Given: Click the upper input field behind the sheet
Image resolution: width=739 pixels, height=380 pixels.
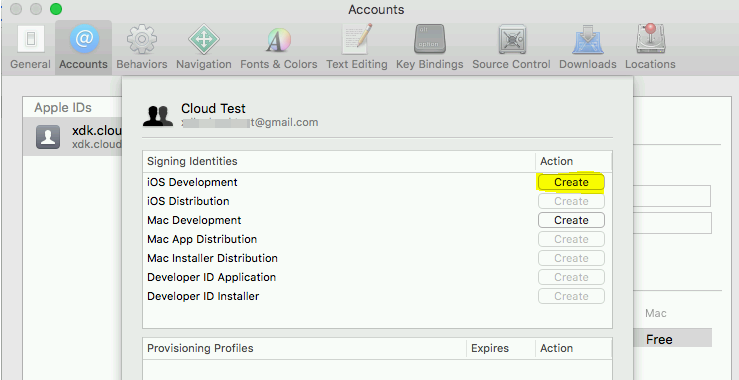Looking at the screenshot, I should point(672,196).
